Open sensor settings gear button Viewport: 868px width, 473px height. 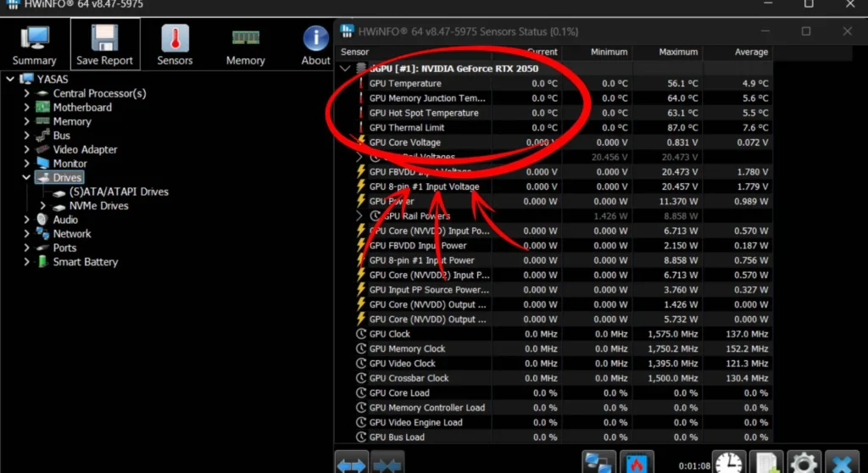[804, 462]
